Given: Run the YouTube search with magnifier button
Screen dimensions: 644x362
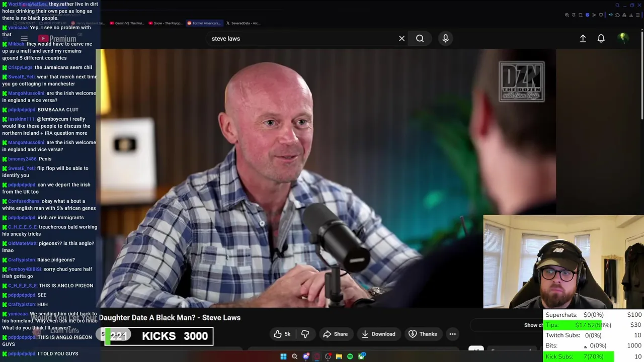Looking at the screenshot, I should click(420, 38).
